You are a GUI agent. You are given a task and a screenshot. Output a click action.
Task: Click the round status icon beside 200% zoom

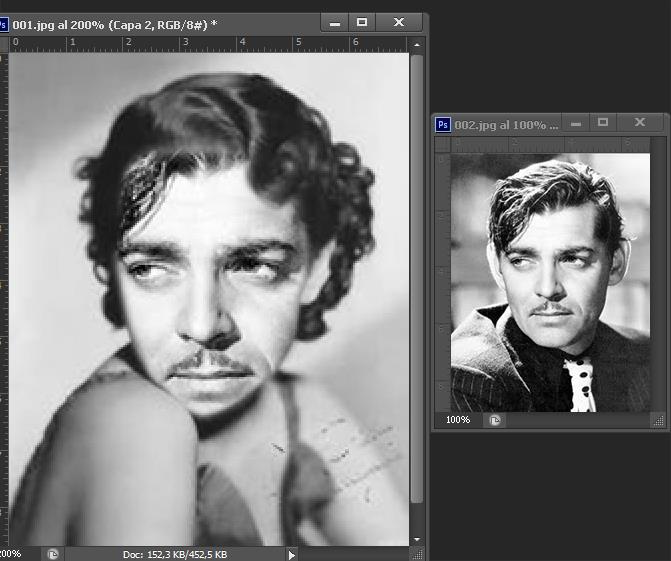[x=53, y=554]
